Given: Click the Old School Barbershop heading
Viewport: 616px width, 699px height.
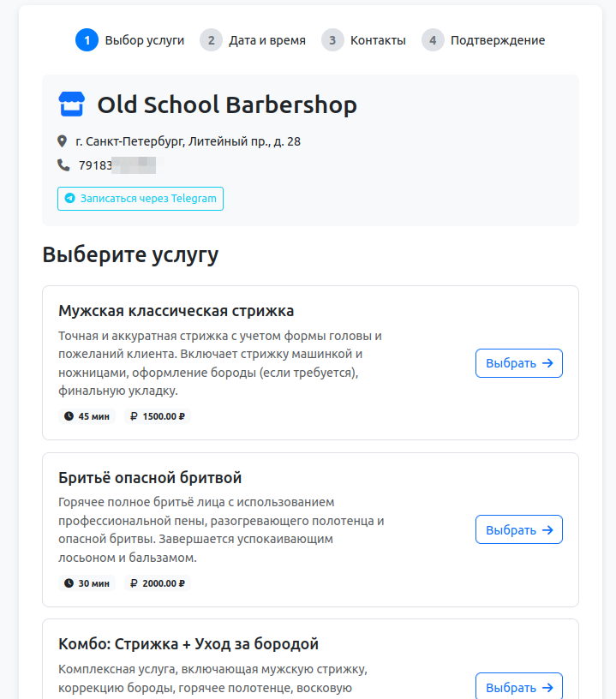Looking at the screenshot, I should tap(227, 105).
